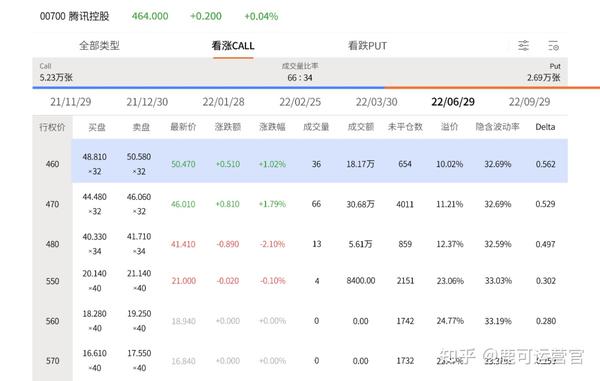Image resolution: width=600 pixels, height=381 pixels.
Task: Select strike price 480 row
Action: pos(300,244)
